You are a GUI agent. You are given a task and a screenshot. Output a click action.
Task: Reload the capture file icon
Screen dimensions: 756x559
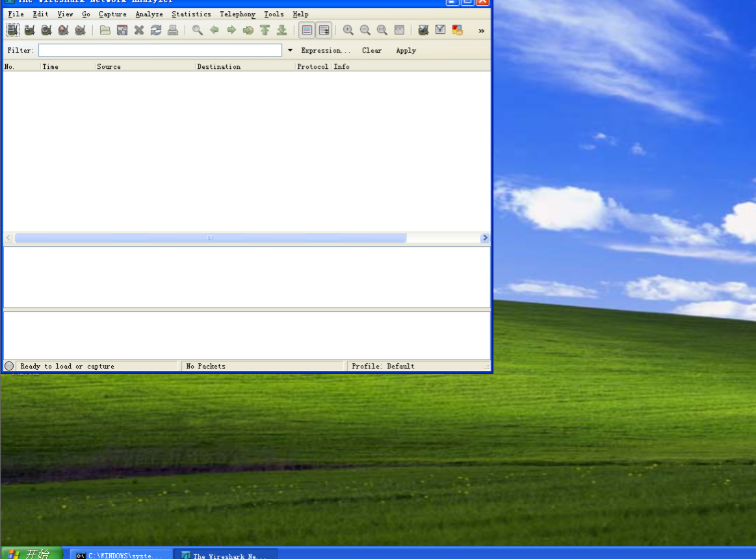[x=156, y=30]
